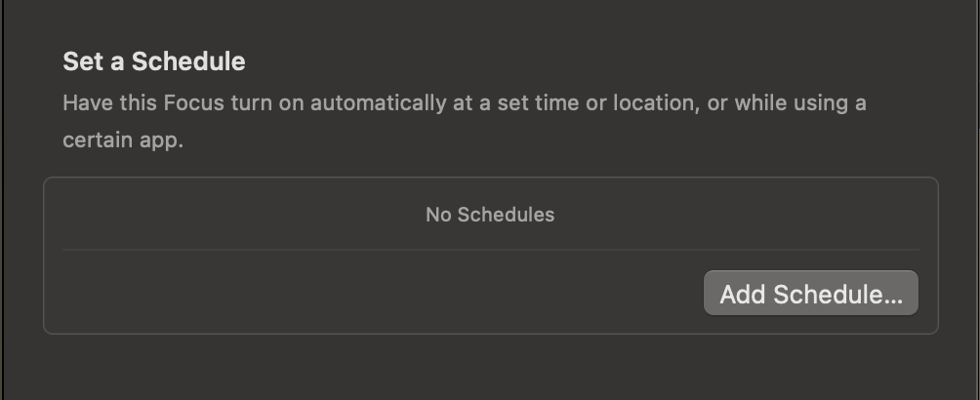Click the word "location" in the description
Screen dimensions: 980x400
[x=652, y=102]
